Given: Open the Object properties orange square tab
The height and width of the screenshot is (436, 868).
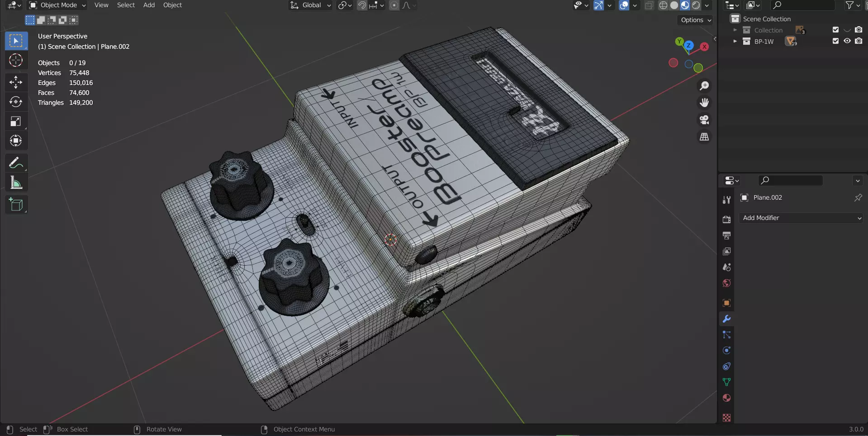Looking at the screenshot, I should point(726,303).
